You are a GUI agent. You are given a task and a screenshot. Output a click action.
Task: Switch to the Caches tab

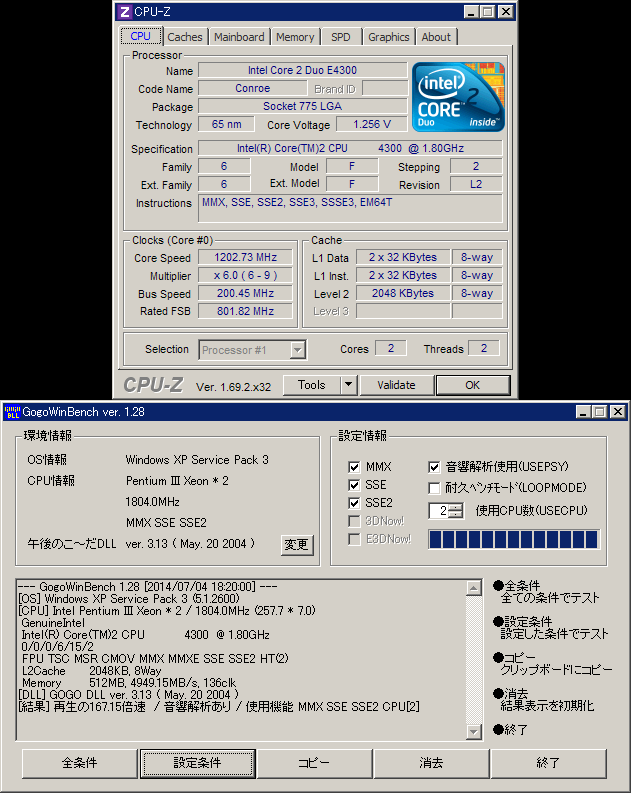pyautogui.click(x=185, y=37)
